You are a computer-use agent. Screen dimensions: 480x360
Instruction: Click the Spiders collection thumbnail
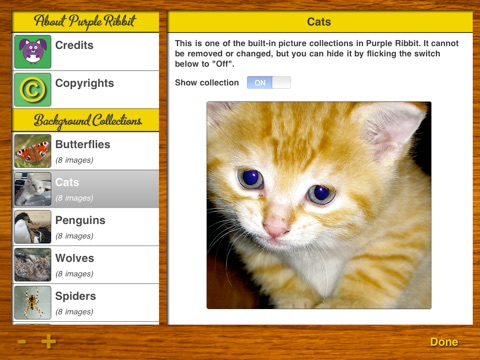(x=33, y=303)
